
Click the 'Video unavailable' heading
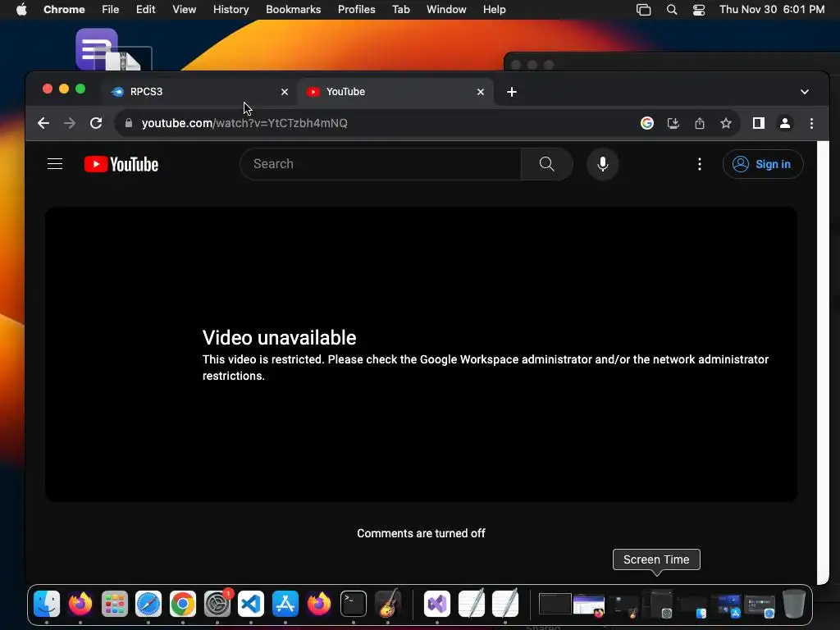coord(279,337)
